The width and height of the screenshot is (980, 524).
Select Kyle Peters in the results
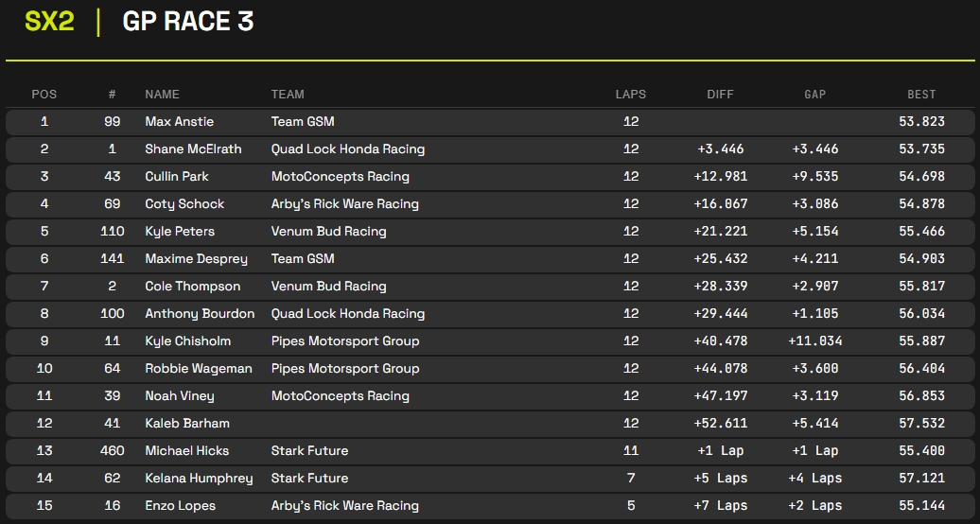(x=180, y=232)
